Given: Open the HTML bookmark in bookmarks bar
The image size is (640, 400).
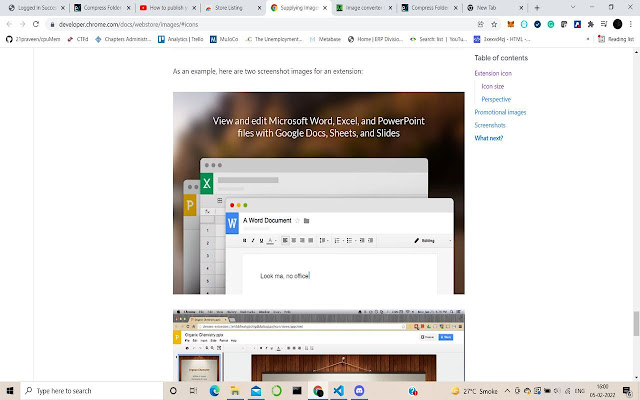Looking at the screenshot, I should 502,39.
